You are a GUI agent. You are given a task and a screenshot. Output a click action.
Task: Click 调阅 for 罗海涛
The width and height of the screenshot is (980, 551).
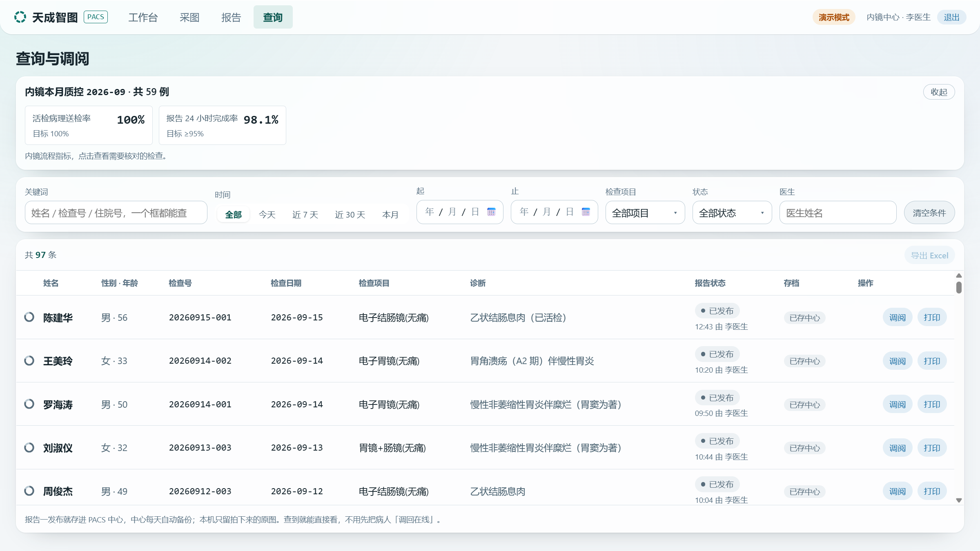(897, 404)
